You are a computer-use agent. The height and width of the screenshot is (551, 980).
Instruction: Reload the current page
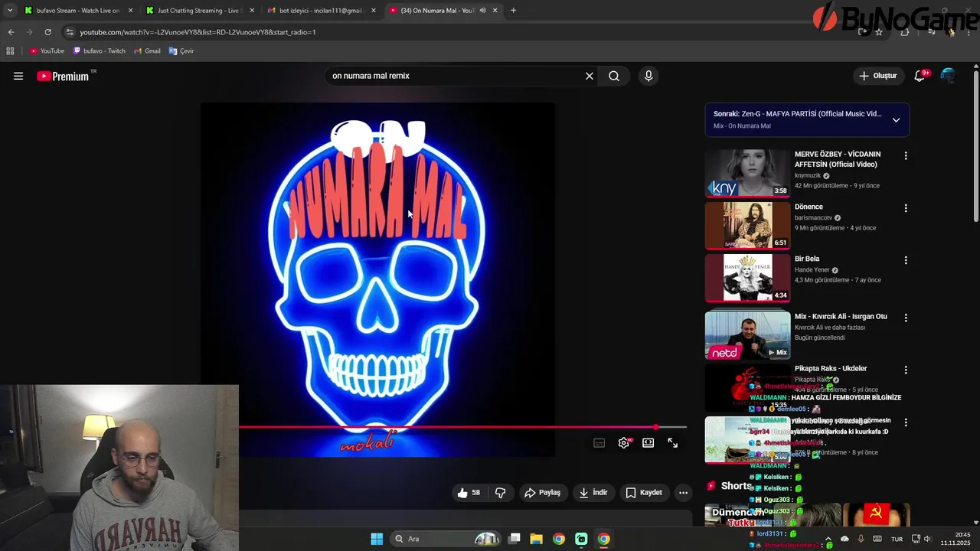pyautogui.click(x=47, y=32)
